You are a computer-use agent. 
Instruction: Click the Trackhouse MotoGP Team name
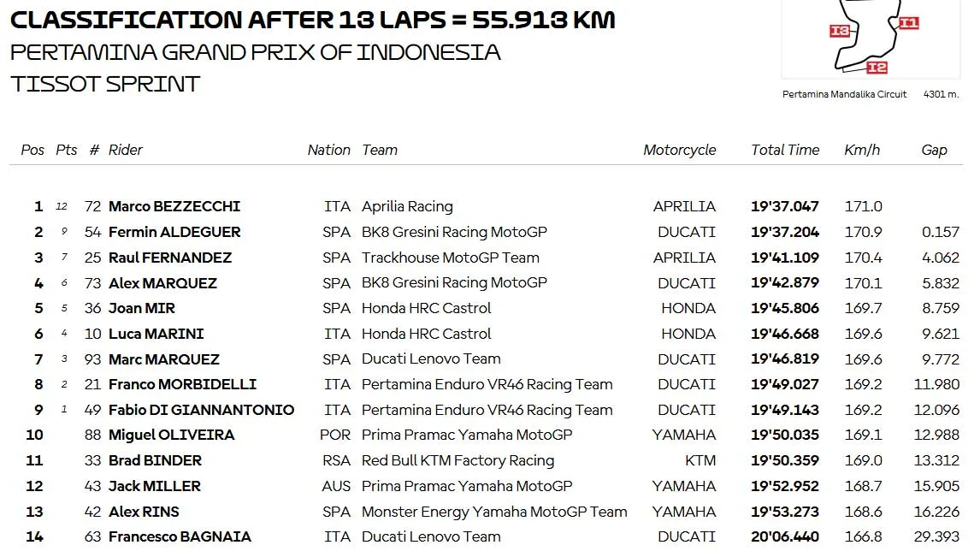tap(450, 258)
